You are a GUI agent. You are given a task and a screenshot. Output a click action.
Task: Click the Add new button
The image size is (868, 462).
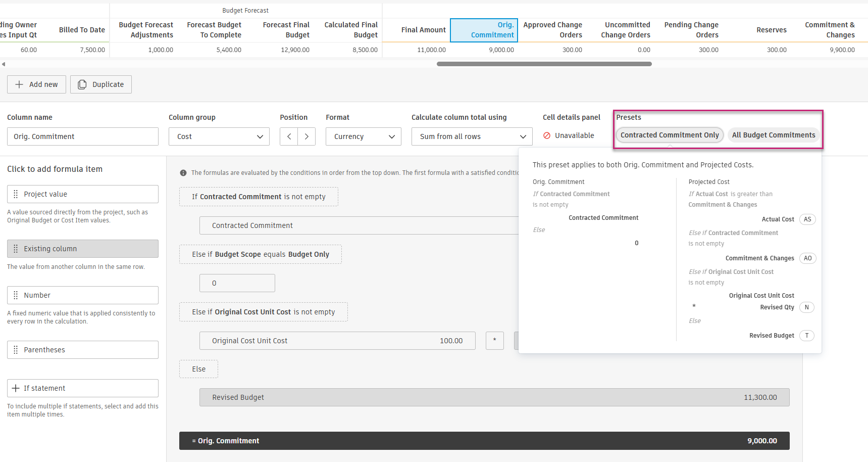[x=36, y=84]
